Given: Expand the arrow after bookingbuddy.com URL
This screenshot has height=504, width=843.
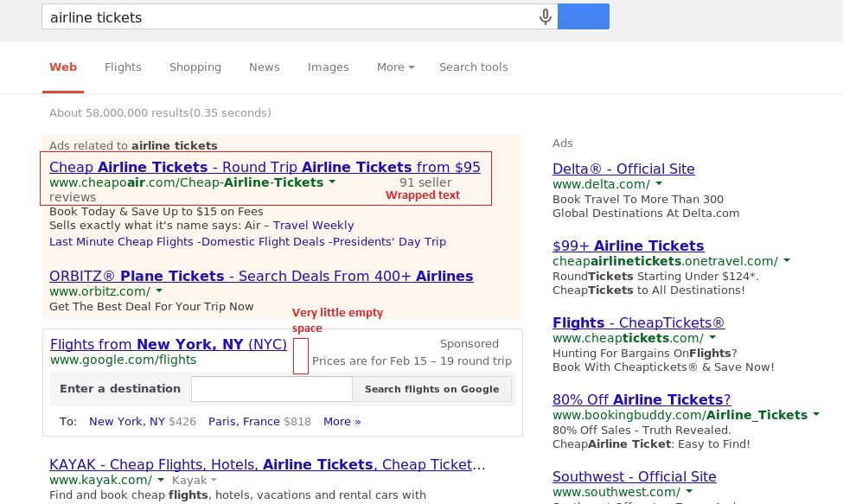Looking at the screenshot, I should click(817, 414).
